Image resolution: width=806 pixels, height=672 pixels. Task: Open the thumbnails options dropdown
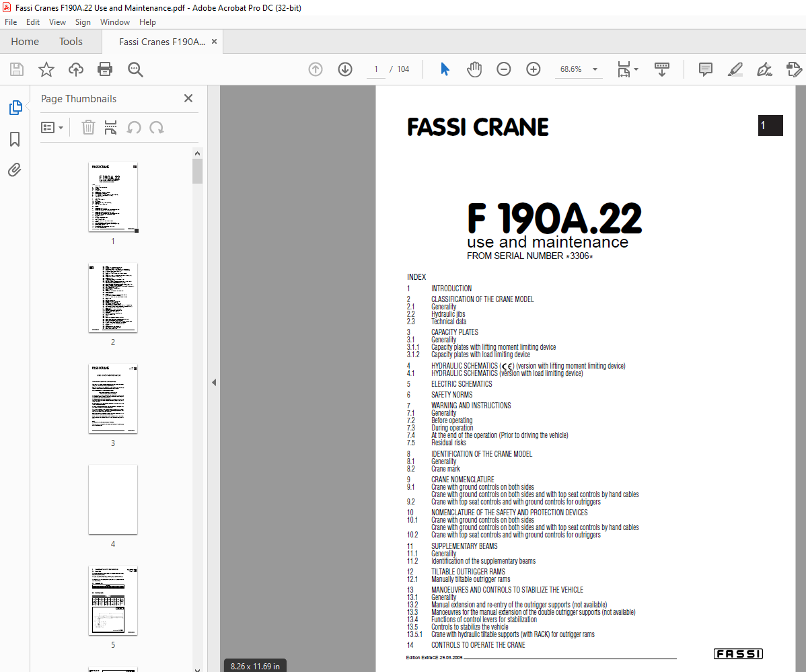coord(52,127)
